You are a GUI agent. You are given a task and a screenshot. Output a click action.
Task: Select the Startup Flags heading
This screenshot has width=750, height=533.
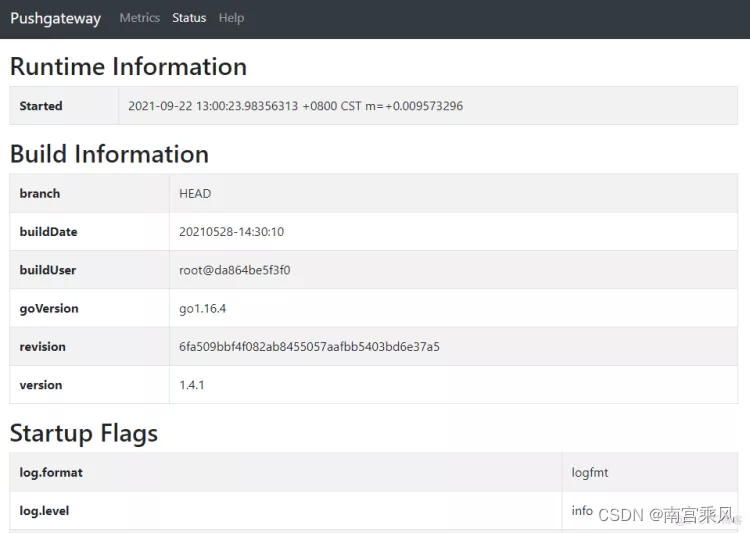click(84, 433)
